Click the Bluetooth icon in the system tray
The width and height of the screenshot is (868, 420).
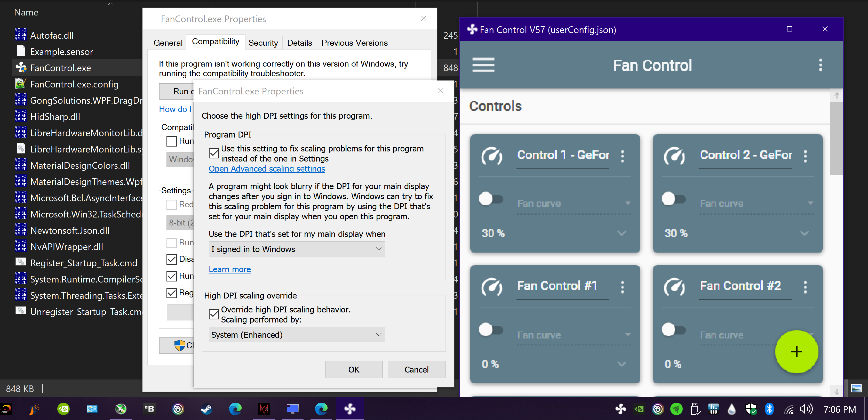pos(770,409)
